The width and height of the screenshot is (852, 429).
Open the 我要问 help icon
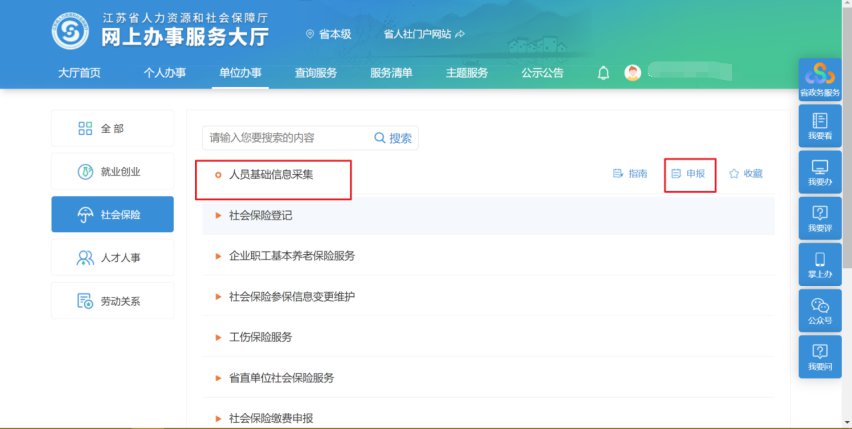pos(819,356)
